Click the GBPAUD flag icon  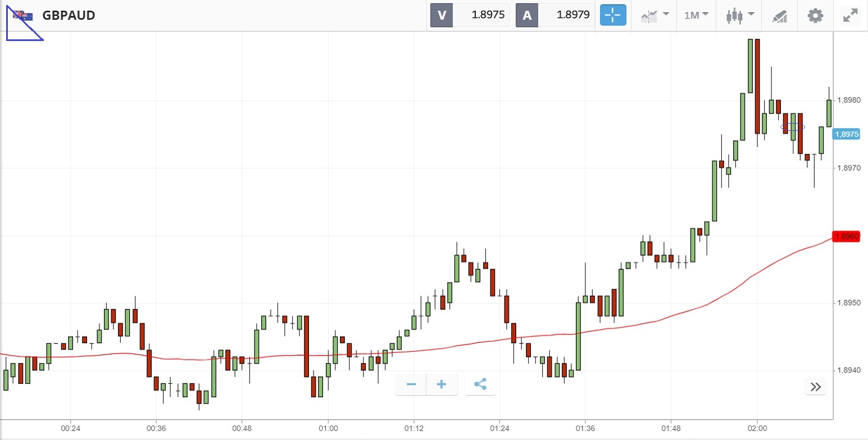23,16
